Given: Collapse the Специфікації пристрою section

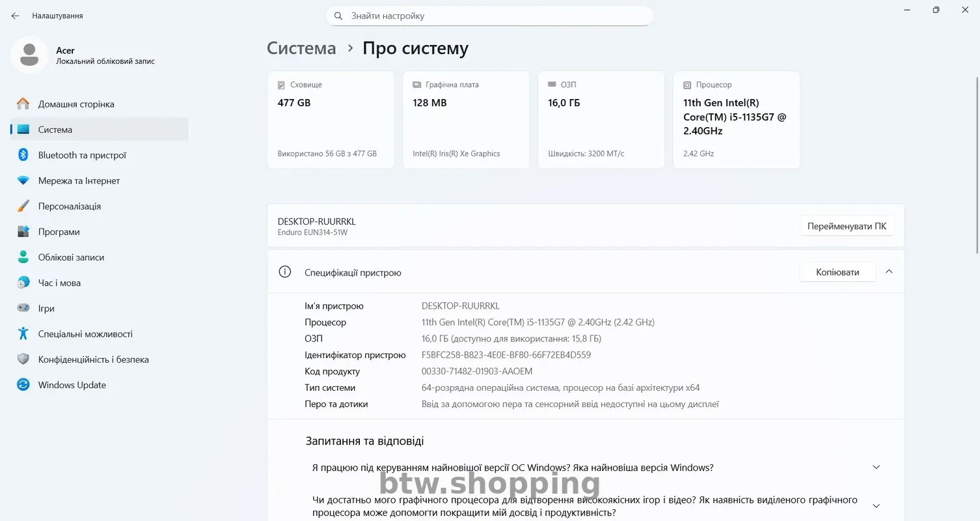Looking at the screenshot, I should pos(889,272).
